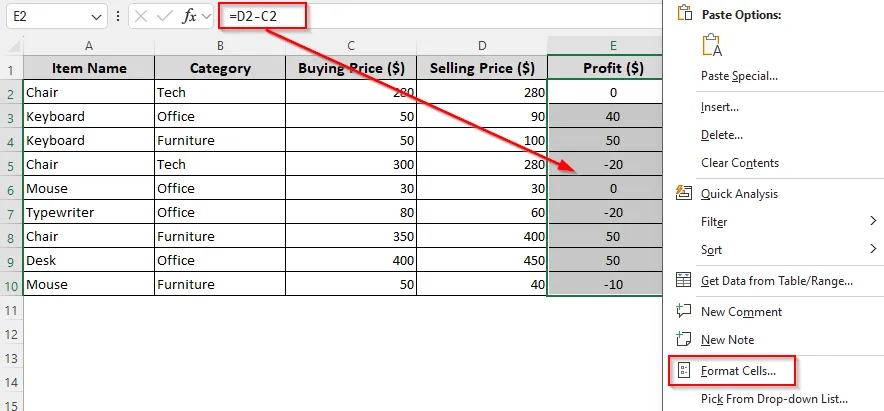Viewport: 884px width, 411px height.
Task: Expand the Filter submenu arrow
Action: (x=873, y=221)
